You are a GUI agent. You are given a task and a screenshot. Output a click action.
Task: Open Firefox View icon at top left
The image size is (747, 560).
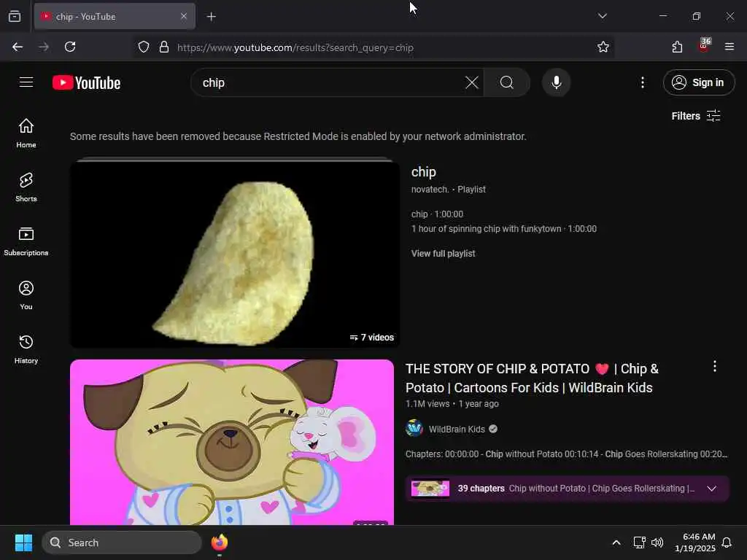pos(15,16)
